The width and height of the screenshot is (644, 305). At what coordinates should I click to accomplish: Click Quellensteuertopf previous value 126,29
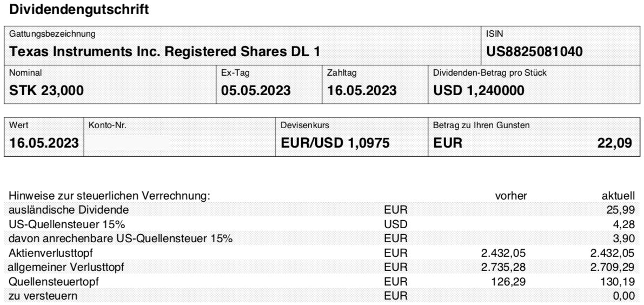(x=508, y=282)
